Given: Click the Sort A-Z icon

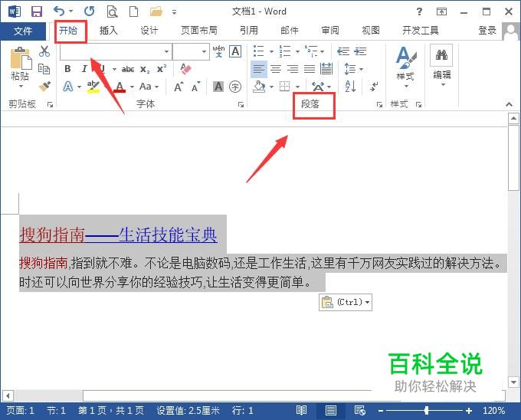Looking at the screenshot, I should coord(351,87).
